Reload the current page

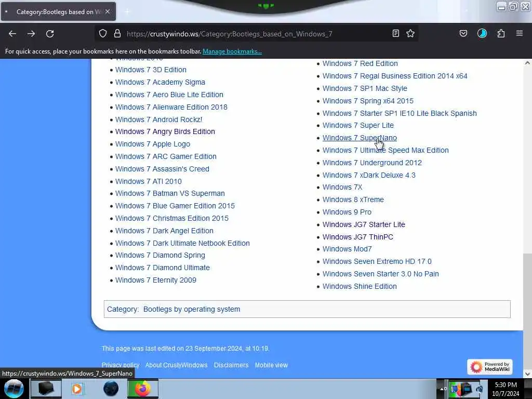tap(50, 34)
